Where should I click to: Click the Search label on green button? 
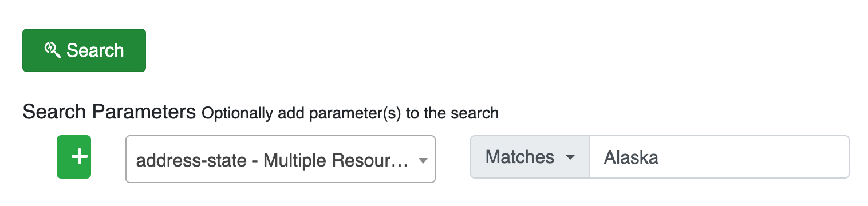95,50
